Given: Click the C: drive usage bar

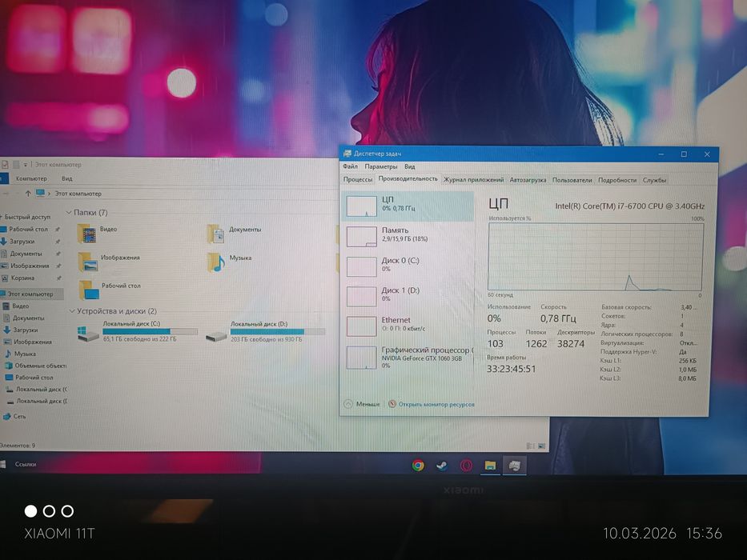Looking at the screenshot, I should [x=150, y=331].
